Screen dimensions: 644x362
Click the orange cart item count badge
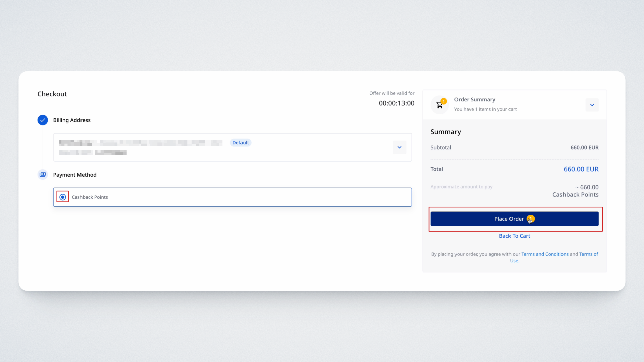444,101
